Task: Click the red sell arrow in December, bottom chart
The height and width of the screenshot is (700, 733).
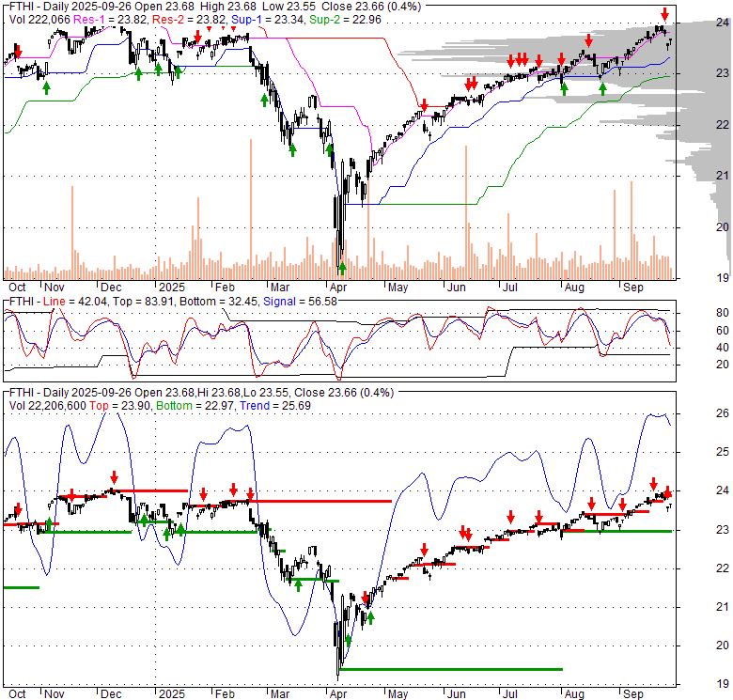Action: coord(114,477)
